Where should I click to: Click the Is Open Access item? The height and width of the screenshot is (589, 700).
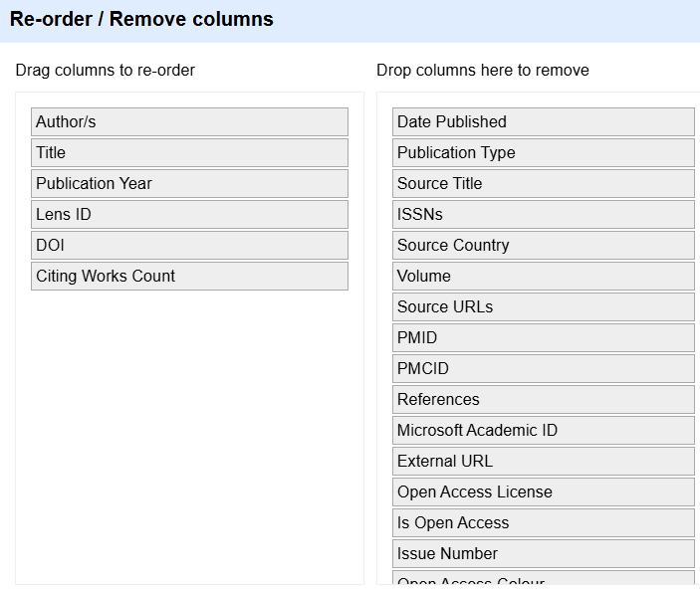pyautogui.click(x=543, y=523)
